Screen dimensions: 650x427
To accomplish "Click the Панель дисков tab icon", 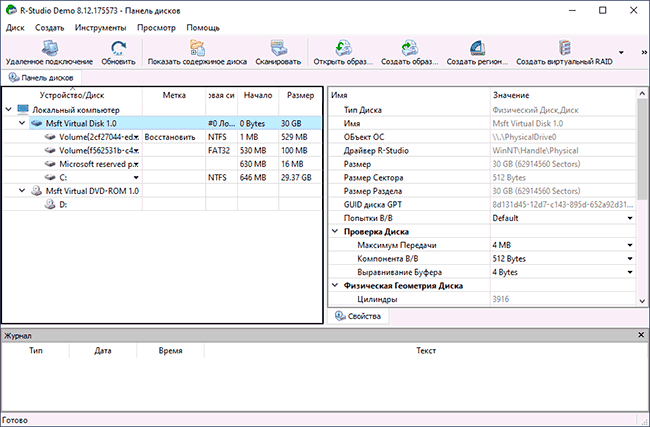I will pos(14,78).
